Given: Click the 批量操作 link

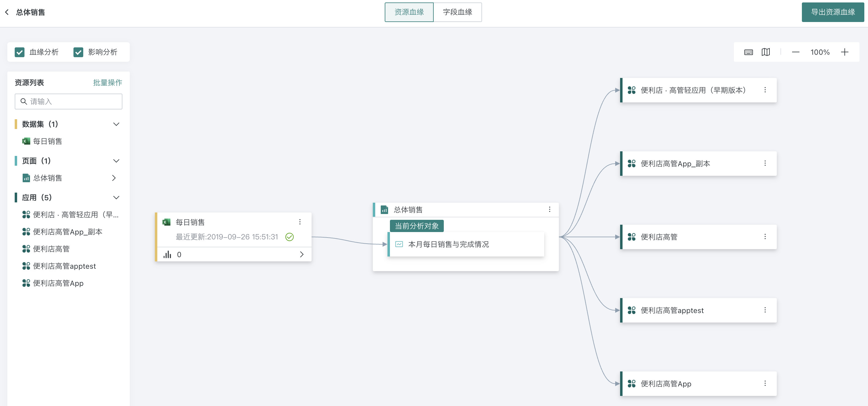Looking at the screenshot, I should [107, 83].
